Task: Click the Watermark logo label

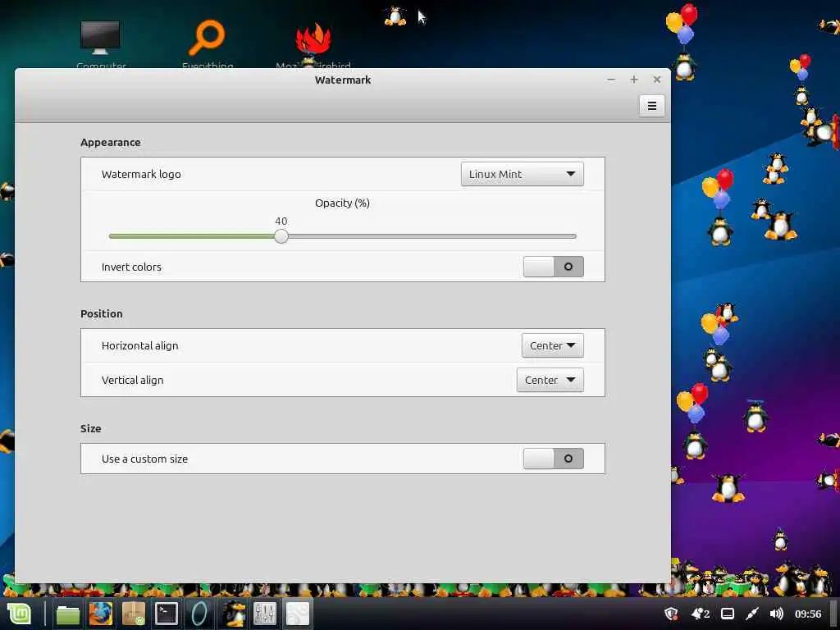Action: [x=141, y=174]
